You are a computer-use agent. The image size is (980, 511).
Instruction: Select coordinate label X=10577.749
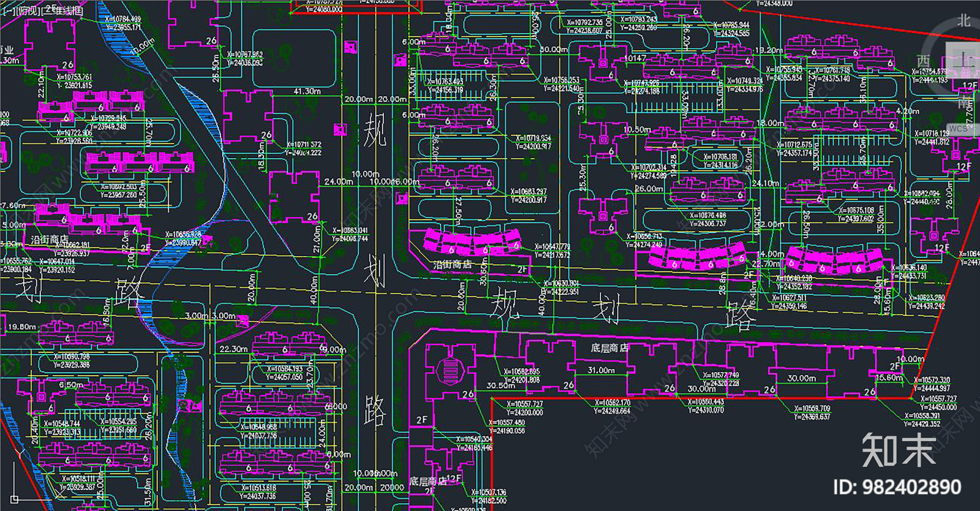(721, 375)
